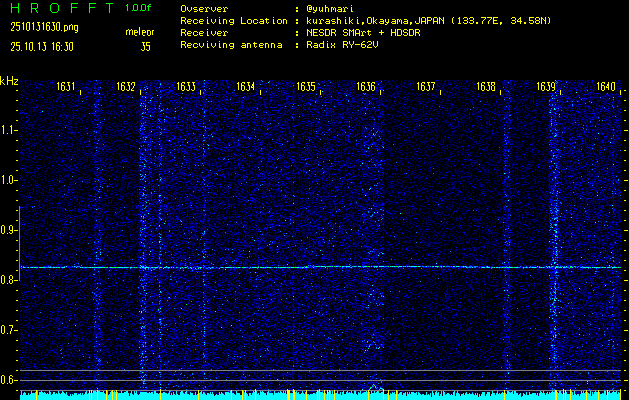The width and height of the screenshot is (629, 400).
Task: Click the 1638 time marker
Action: point(486,87)
